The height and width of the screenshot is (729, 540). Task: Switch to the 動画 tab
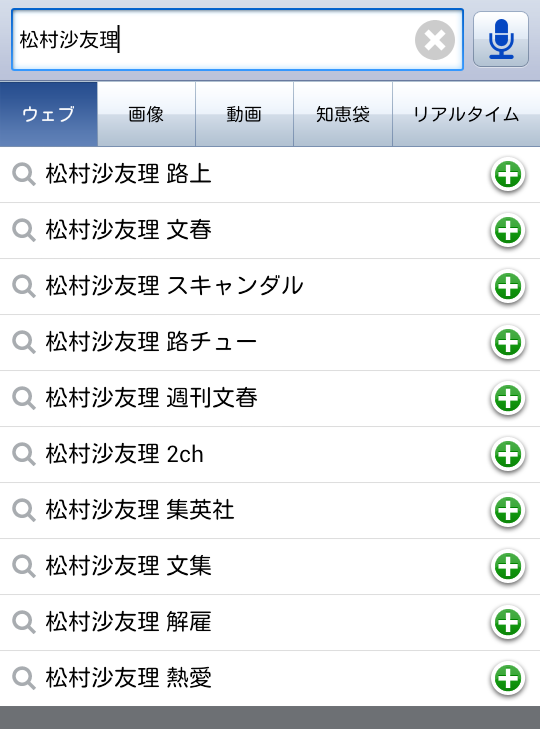click(x=244, y=114)
